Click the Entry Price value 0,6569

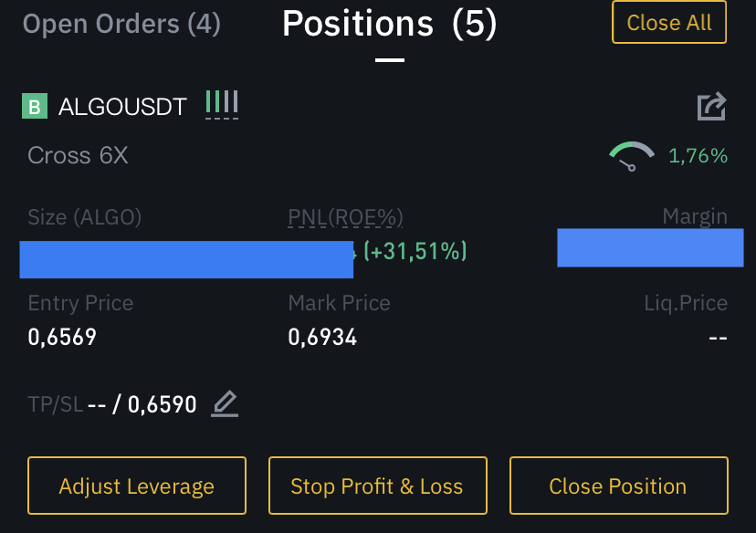pos(62,337)
